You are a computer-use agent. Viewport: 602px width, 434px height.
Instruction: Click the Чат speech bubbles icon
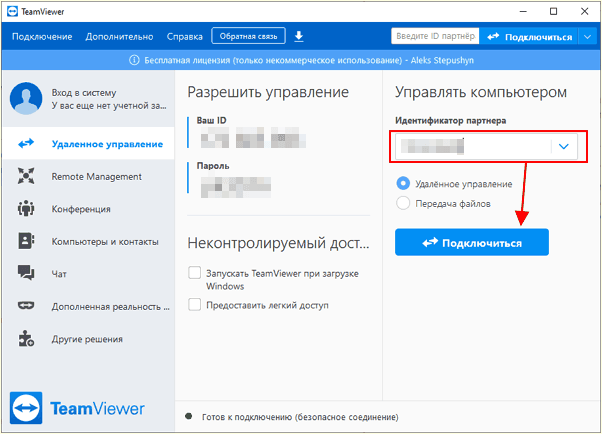coord(26,273)
